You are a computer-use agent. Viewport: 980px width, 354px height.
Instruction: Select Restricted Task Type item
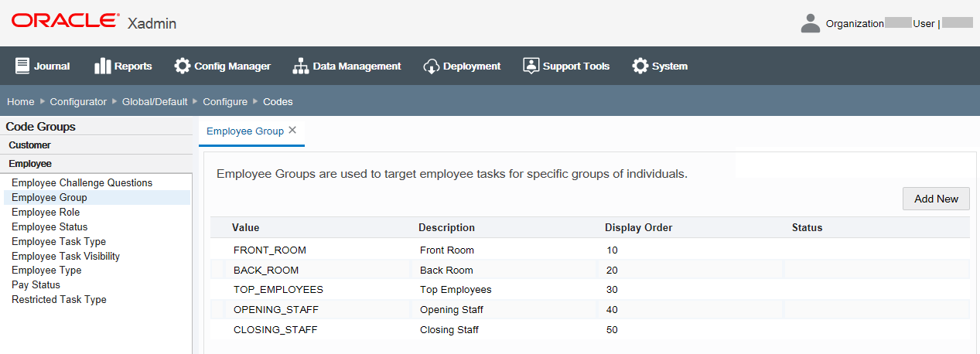[59, 299]
